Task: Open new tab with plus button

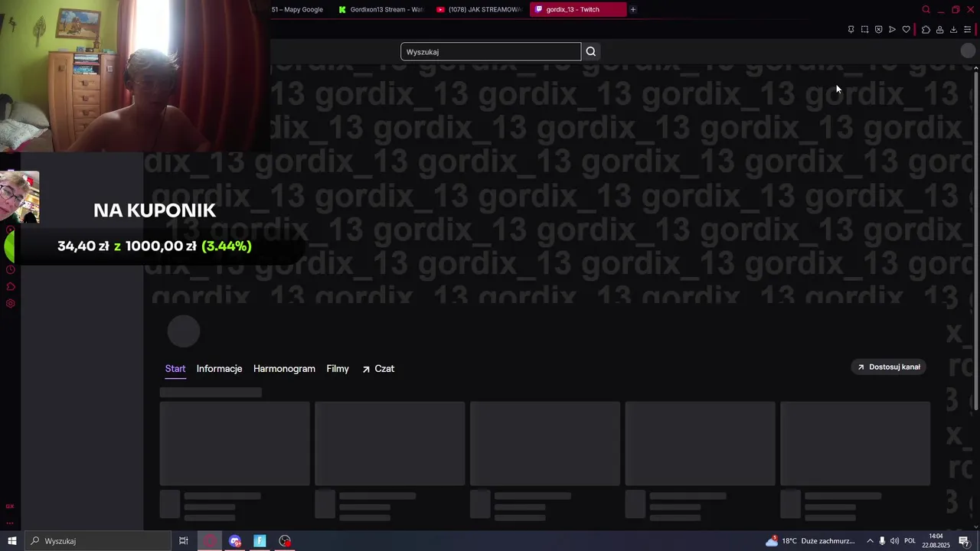Action: pos(632,9)
